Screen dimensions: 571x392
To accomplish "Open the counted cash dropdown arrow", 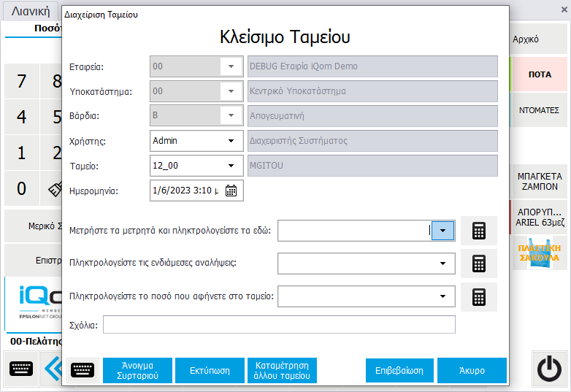I will [x=442, y=231].
